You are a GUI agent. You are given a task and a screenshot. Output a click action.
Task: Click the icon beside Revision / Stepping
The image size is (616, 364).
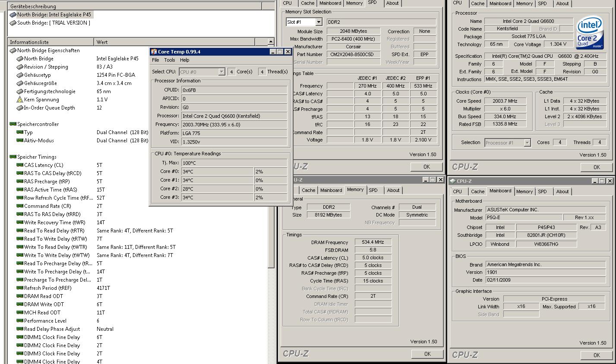20,67
